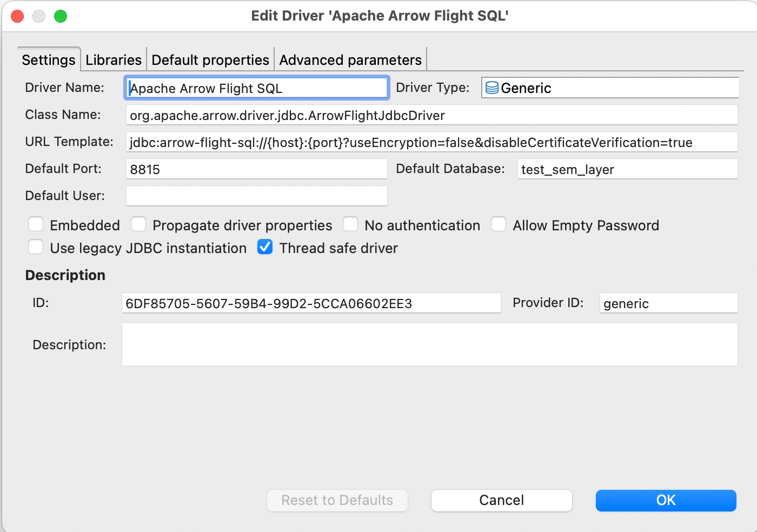This screenshot has height=532, width=757.
Task: Open the Driver Type combo box
Action: (610, 88)
